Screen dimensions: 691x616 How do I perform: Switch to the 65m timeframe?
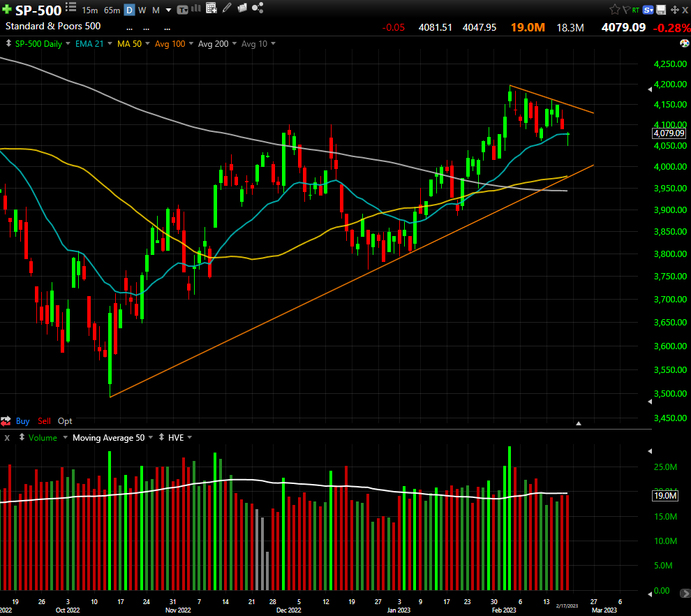tap(112, 10)
